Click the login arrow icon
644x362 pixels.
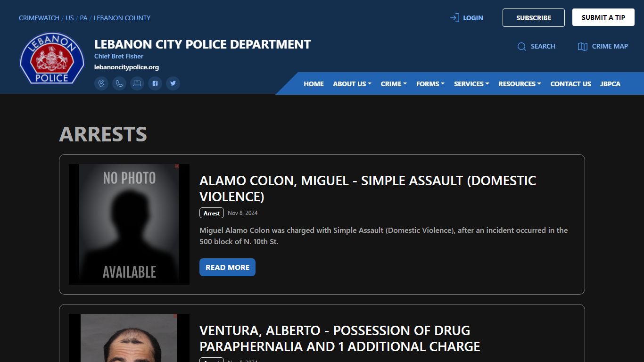(454, 18)
